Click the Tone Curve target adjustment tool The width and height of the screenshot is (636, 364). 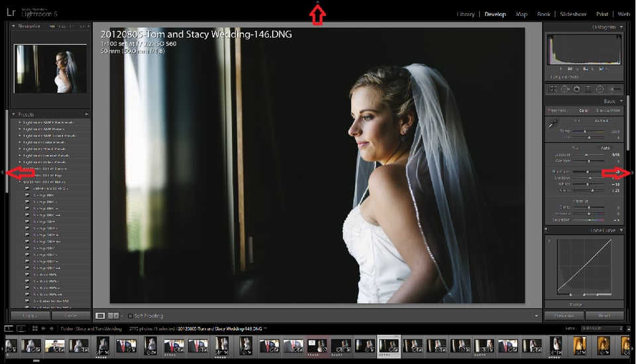550,241
